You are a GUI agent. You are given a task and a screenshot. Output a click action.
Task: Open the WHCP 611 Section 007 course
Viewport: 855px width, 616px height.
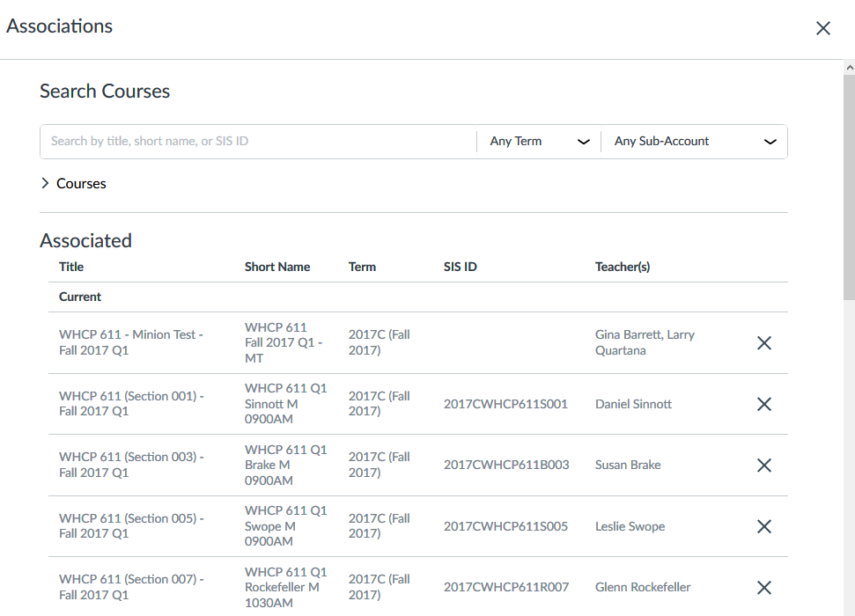coord(132,587)
